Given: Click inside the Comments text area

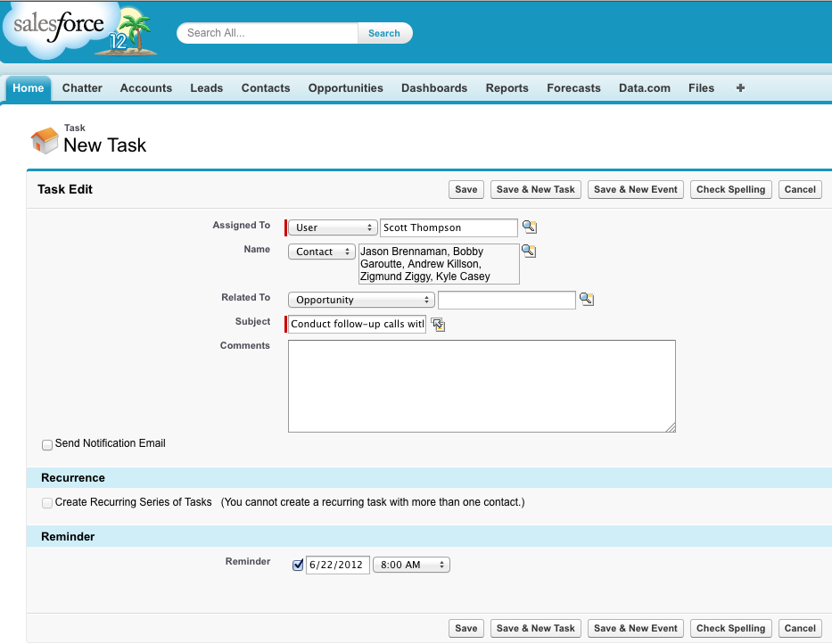Looking at the screenshot, I should click(482, 385).
